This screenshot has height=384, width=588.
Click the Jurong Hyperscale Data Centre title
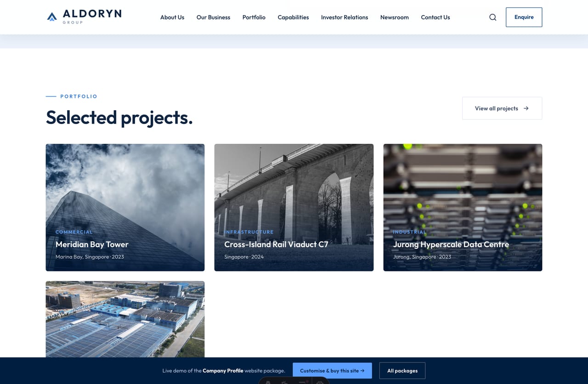(451, 244)
